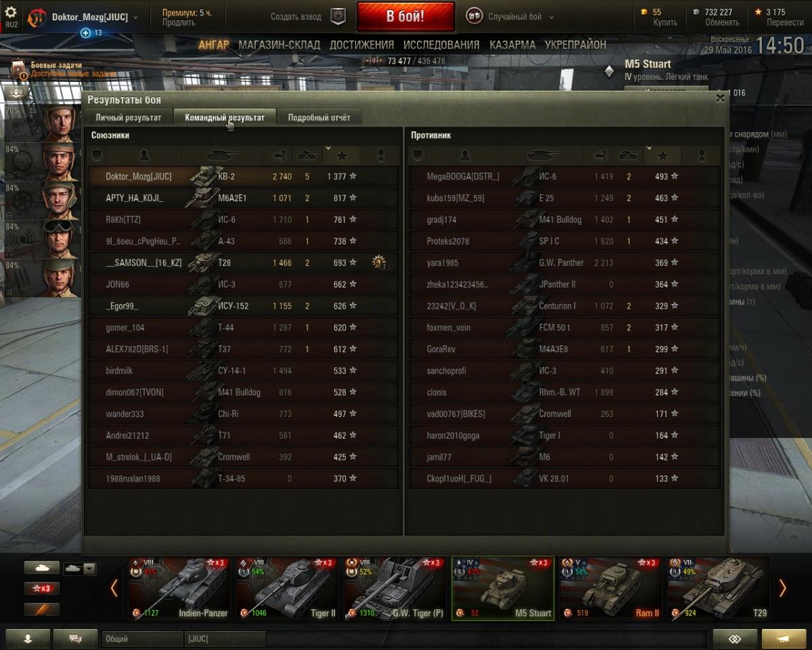
Task: Open the МАГАЗИН-СКЛАД menu
Action: pyautogui.click(x=279, y=45)
